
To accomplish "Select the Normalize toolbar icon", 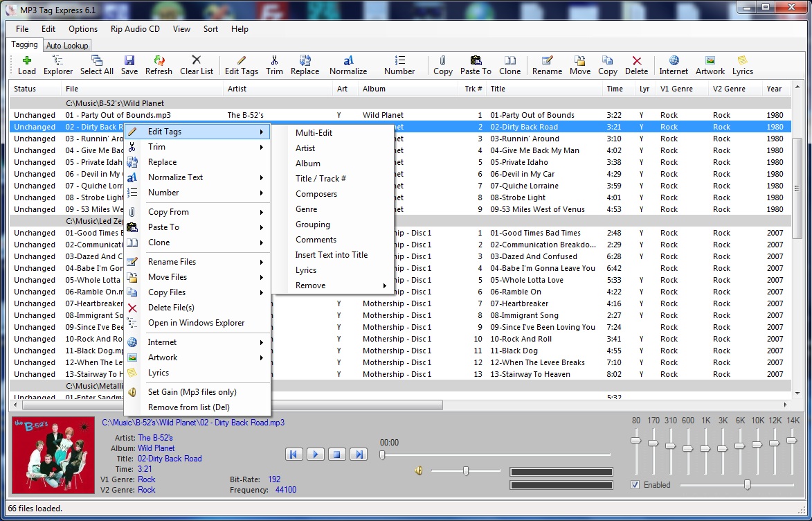I will point(347,65).
